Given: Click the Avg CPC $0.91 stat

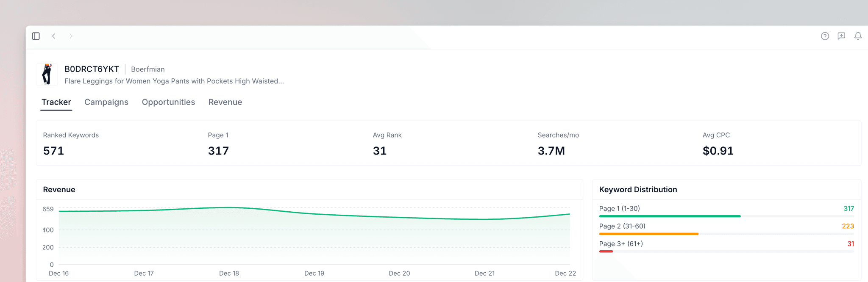Looking at the screenshot, I should click(718, 151).
